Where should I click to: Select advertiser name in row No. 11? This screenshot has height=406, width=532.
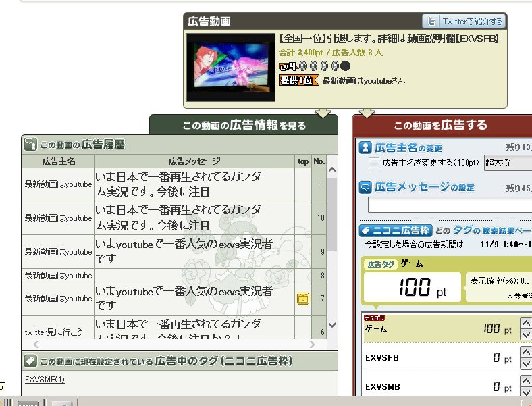pos(58,184)
